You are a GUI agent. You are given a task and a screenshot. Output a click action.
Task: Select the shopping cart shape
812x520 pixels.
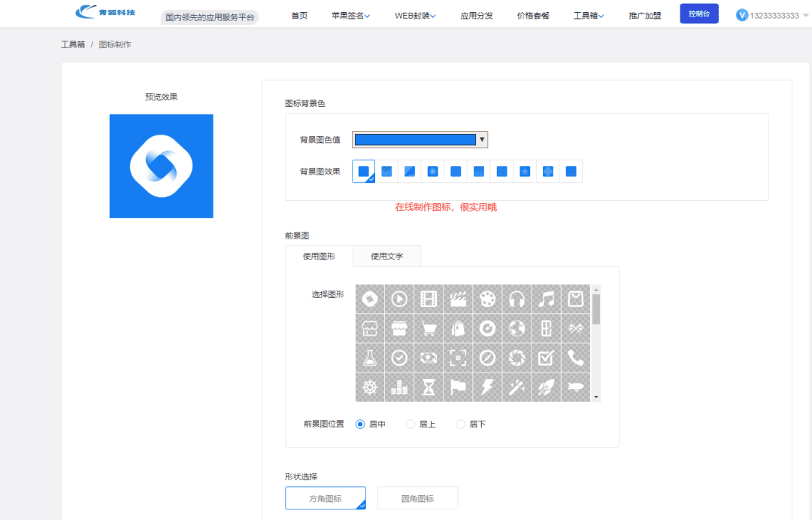pyautogui.click(x=429, y=328)
